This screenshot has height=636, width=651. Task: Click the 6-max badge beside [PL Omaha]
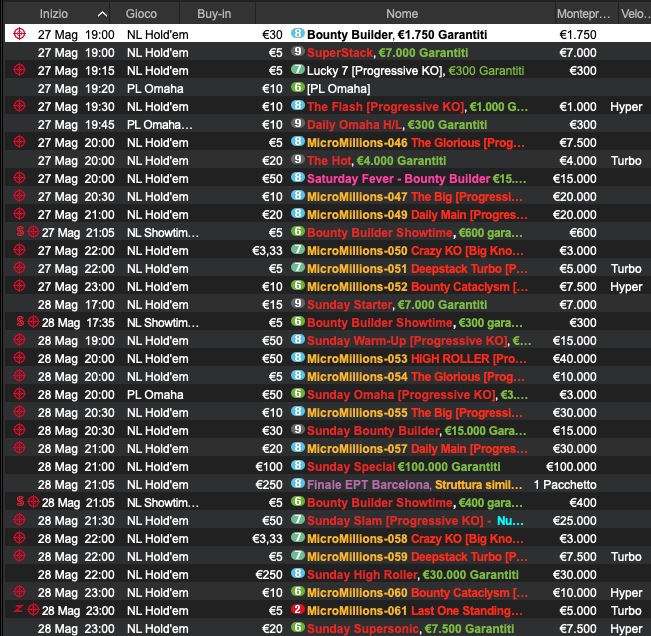pos(297,87)
